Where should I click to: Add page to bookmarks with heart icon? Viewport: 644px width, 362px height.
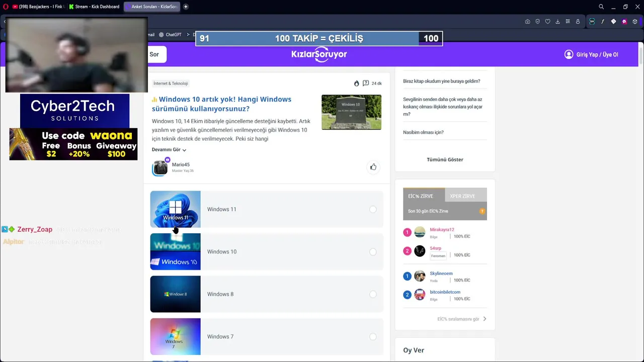pos(547,22)
